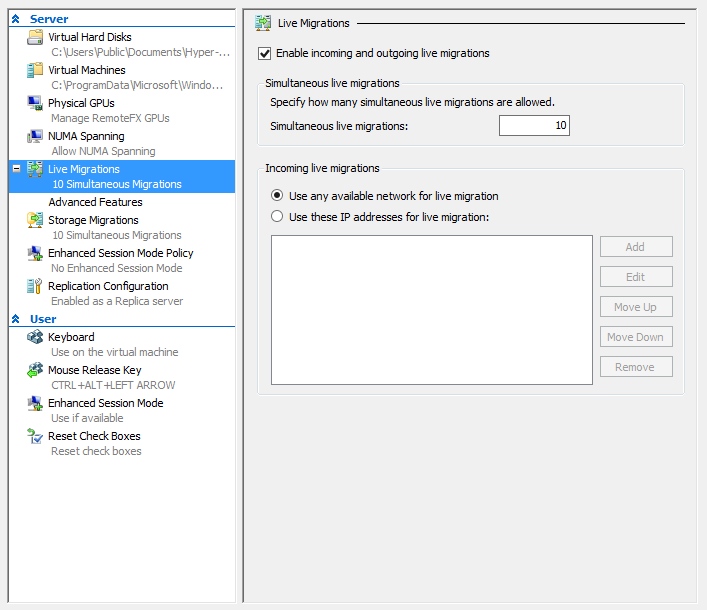Image resolution: width=707 pixels, height=610 pixels.
Task: Select Use any available network option
Action: click(278, 196)
